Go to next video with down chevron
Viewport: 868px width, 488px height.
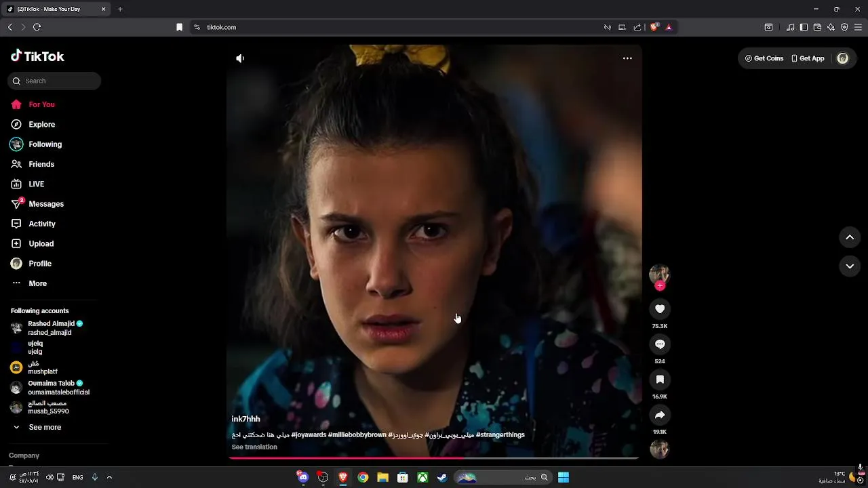(x=850, y=266)
